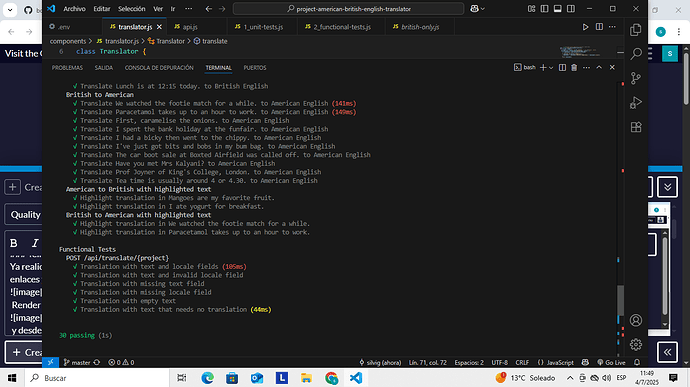Click the project search command center field

[348, 9]
